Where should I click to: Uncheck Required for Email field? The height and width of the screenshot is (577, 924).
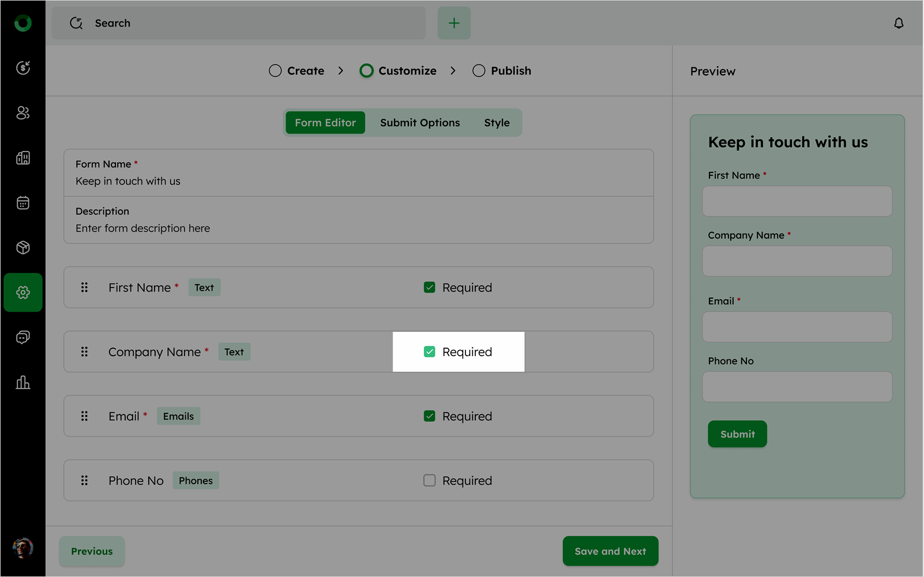tap(430, 416)
